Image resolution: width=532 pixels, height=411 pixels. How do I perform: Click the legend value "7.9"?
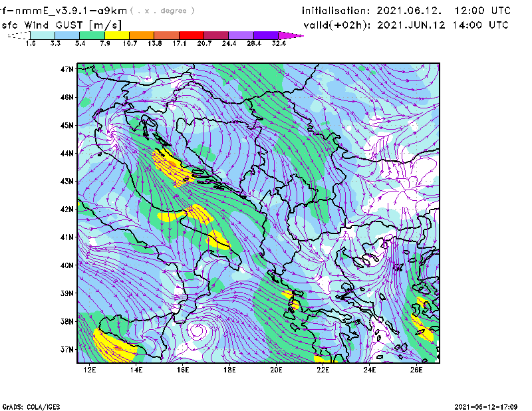(105, 43)
